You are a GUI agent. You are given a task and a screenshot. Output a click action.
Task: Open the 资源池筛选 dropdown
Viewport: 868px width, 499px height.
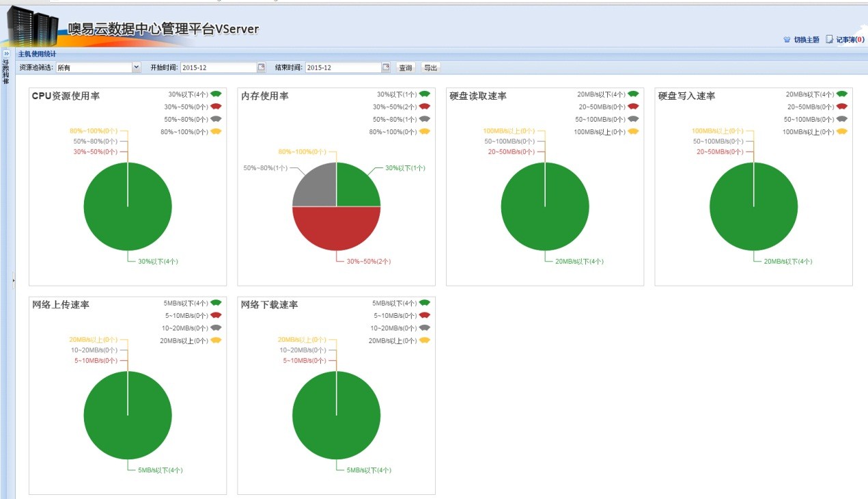136,67
